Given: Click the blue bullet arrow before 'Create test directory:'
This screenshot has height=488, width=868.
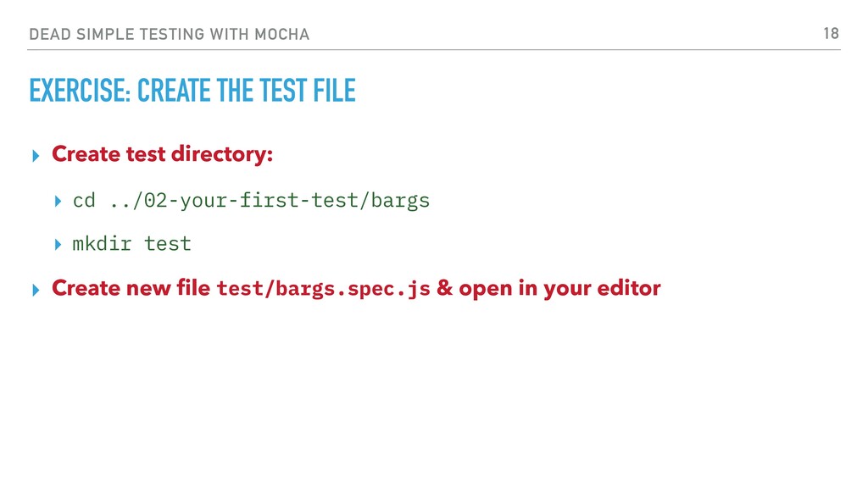Looking at the screenshot, I should [36, 156].
